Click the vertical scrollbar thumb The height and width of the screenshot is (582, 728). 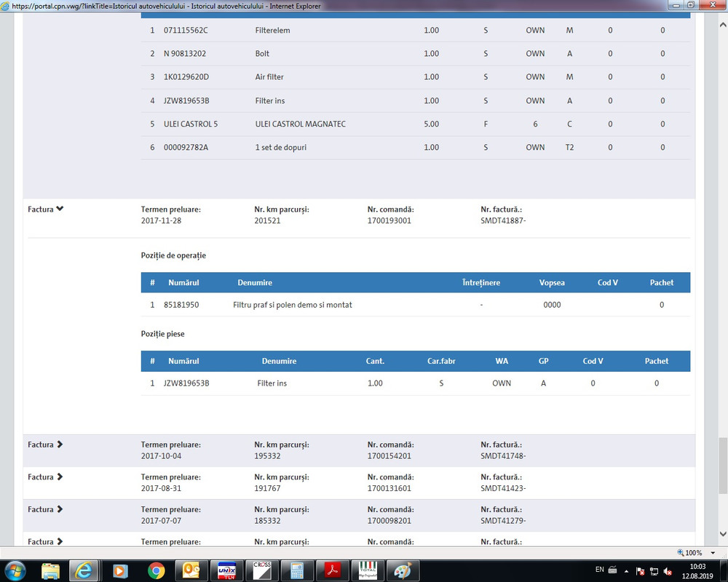[722, 466]
